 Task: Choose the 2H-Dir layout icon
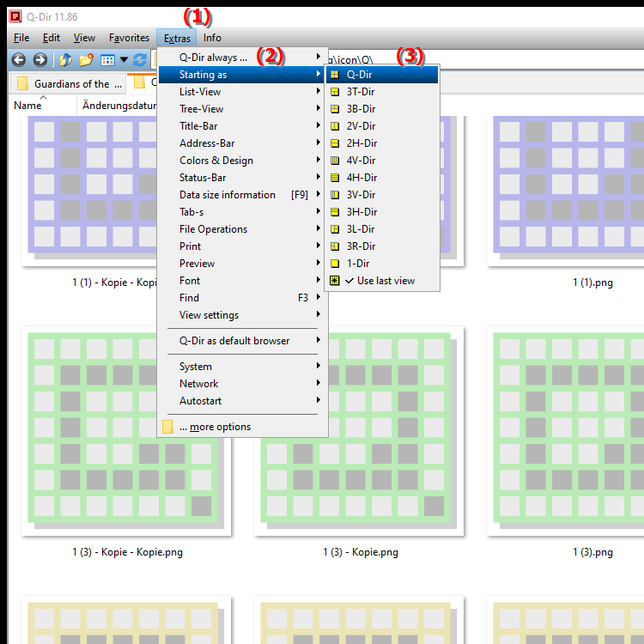click(x=335, y=143)
